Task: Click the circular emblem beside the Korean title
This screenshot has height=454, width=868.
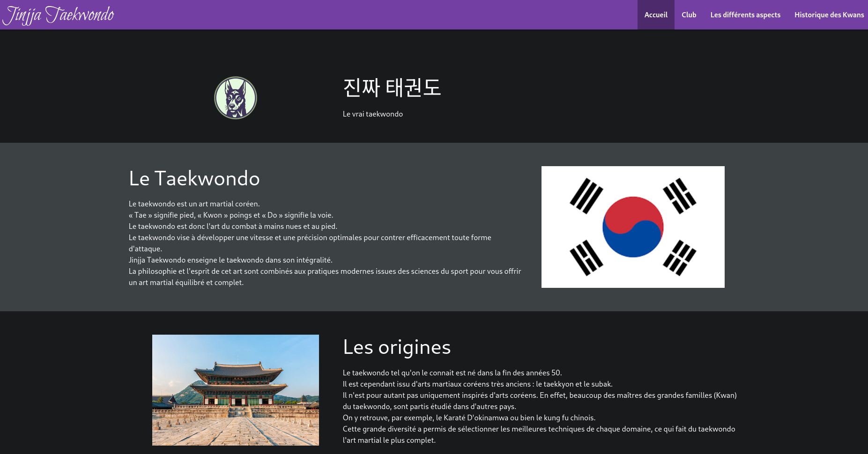Action: pyautogui.click(x=236, y=97)
